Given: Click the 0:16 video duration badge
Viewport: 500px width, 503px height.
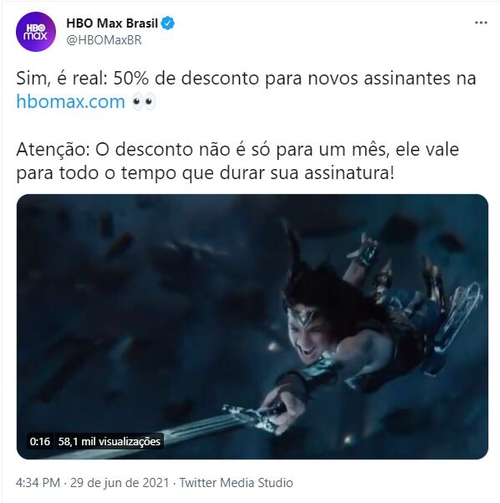Looking at the screenshot, I should click(x=40, y=441).
